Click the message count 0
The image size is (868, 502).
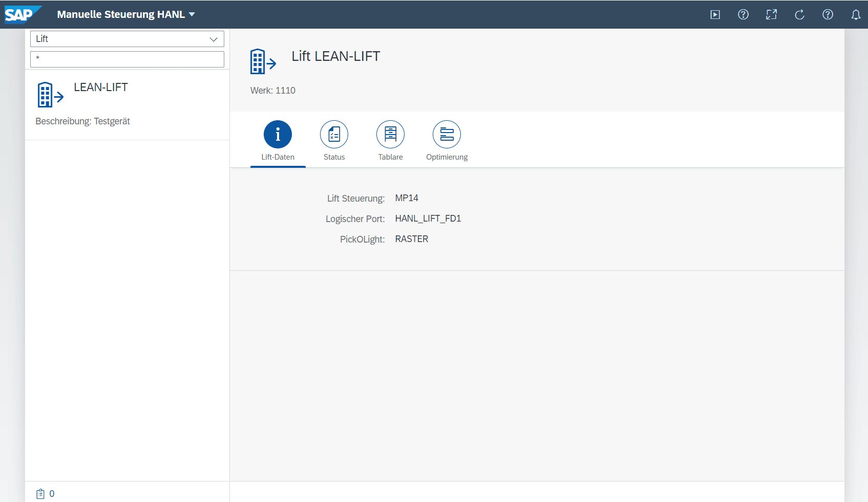click(x=52, y=494)
